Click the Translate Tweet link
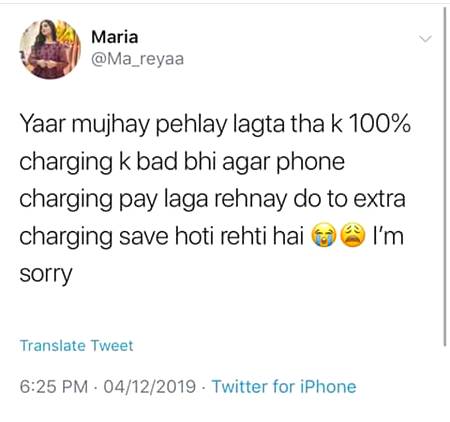 point(76,345)
